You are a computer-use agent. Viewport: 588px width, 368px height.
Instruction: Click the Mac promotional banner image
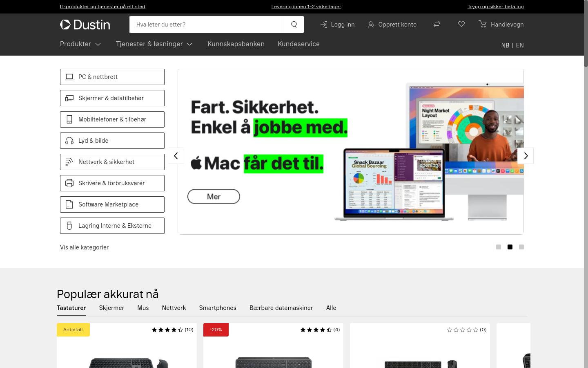[351, 152]
